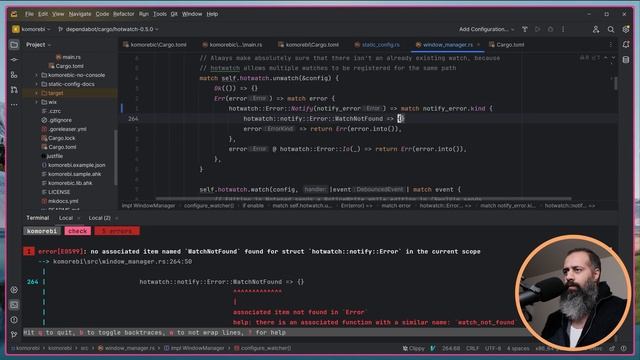The height and width of the screenshot is (360, 640).
Task: Expand the static-config-docs folder
Action: click(36, 84)
